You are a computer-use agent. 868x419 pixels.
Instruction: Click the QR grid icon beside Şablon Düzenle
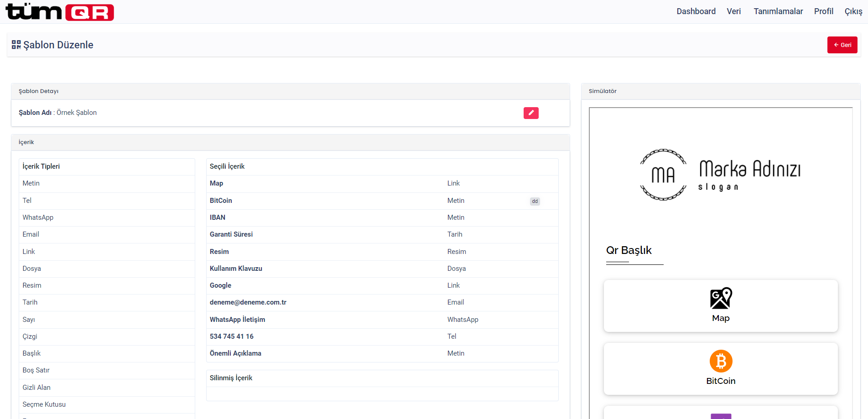pos(16,45)
